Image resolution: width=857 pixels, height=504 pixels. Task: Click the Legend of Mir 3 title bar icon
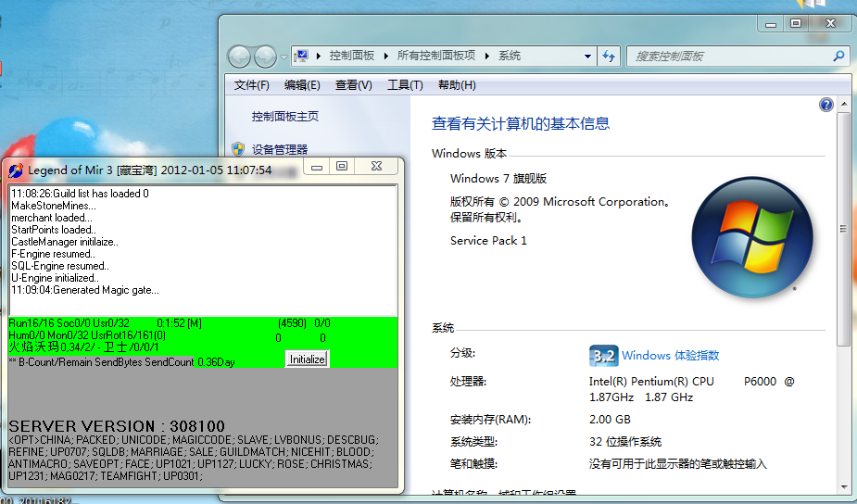tap(16, 170)
